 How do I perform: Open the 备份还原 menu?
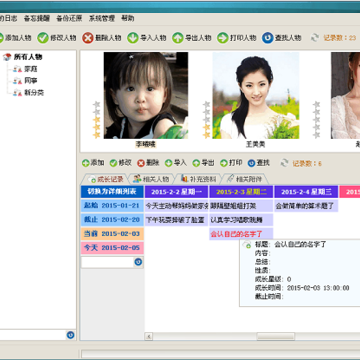[69, 18]
